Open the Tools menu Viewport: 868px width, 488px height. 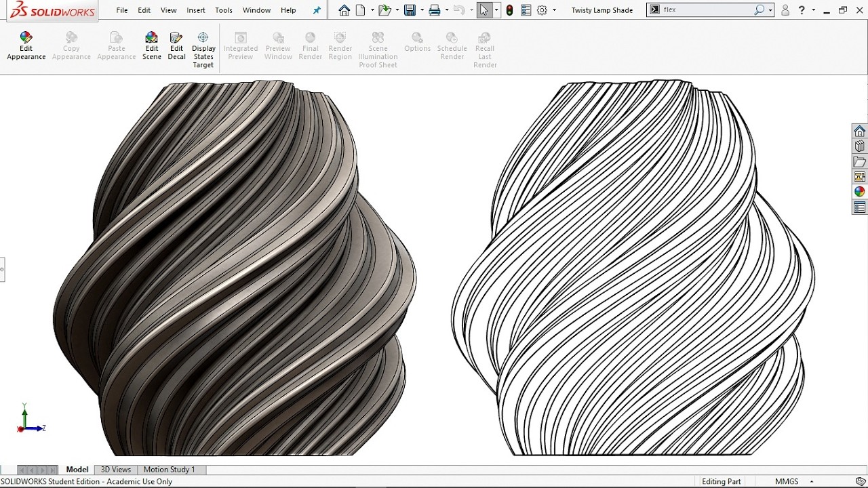224,10
